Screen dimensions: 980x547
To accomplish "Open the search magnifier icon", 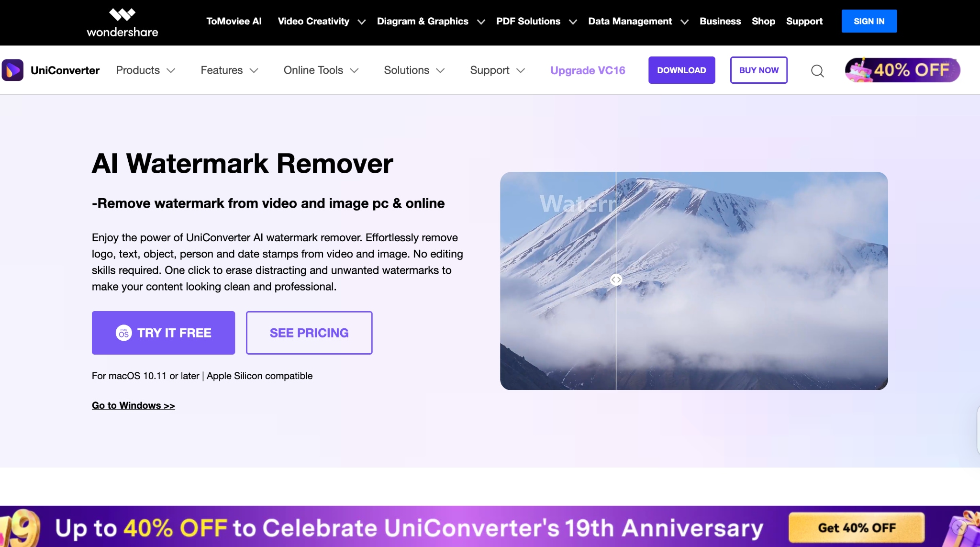I will pyautogui.click(x=817, y=71).
